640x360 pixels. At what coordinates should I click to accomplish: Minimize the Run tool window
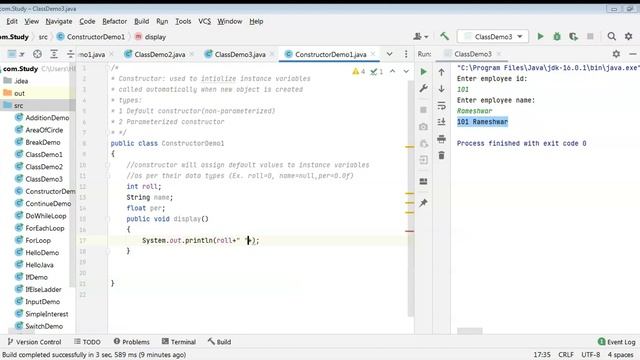tap(633, 54)
